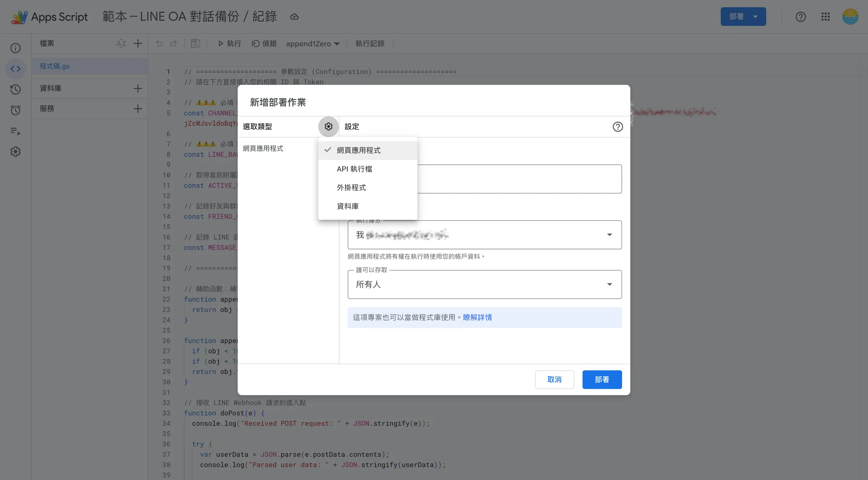Expand the 執行身分 dropdown
The height and width of the screenshot is (480, 868).
pos(485,235)
